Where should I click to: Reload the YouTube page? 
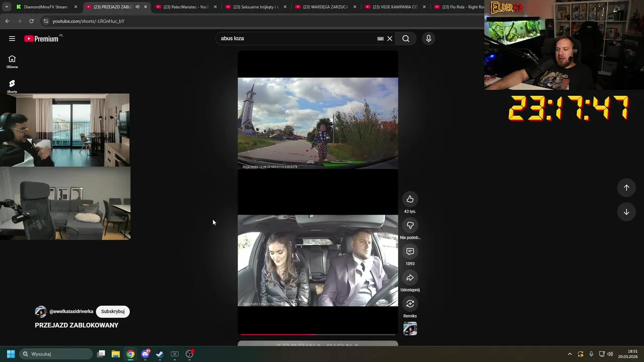tap(31, 21)
